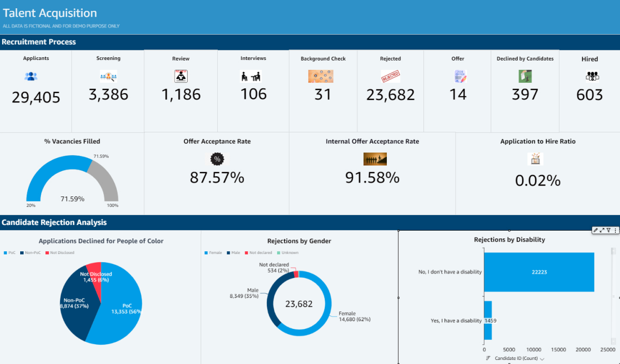Click the % Vacancies Filled title
This screenshot has width=620, height=364.
click(72, 142)
